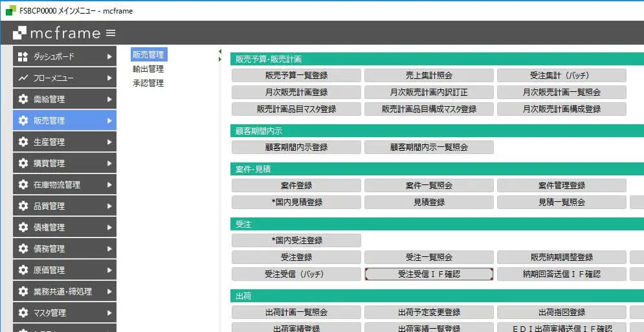Open 顧客期間内示一覧照会
This screenshot has height=332, width=644.
pos(428,148)
